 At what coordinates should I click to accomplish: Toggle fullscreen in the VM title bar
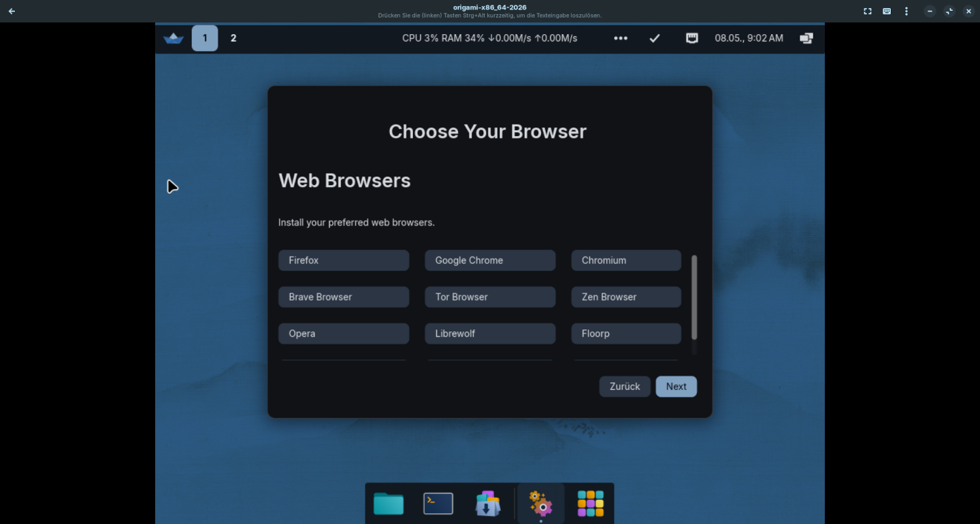(868, 11)
